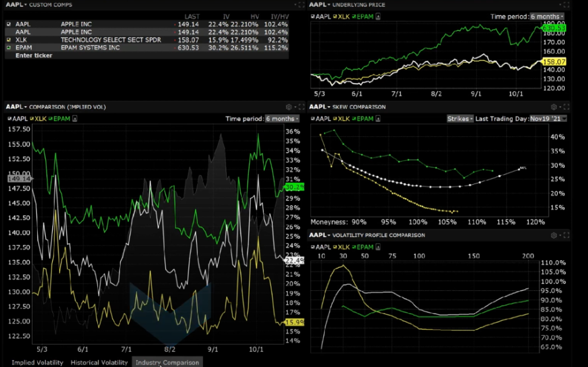588x367 pixels.
Task: Open panel menu arrow beside Skew Comparison gear
Action: click(x=560, y=107)
